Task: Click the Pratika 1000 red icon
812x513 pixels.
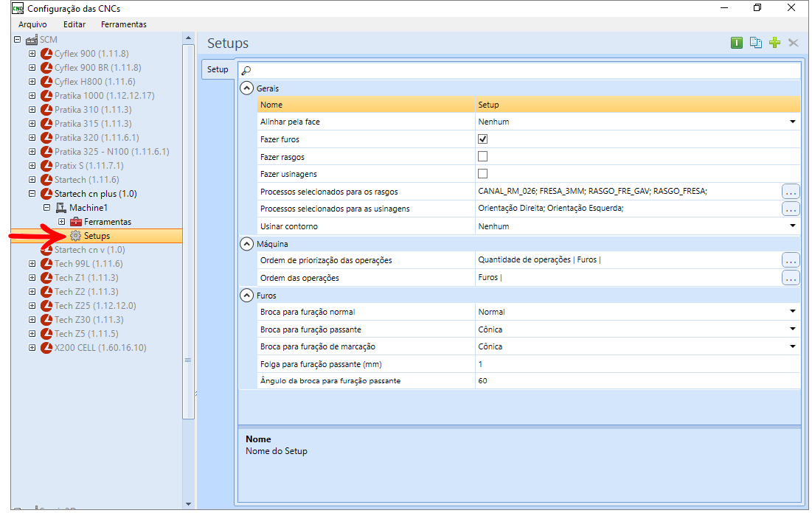Action: click(46, 96)
